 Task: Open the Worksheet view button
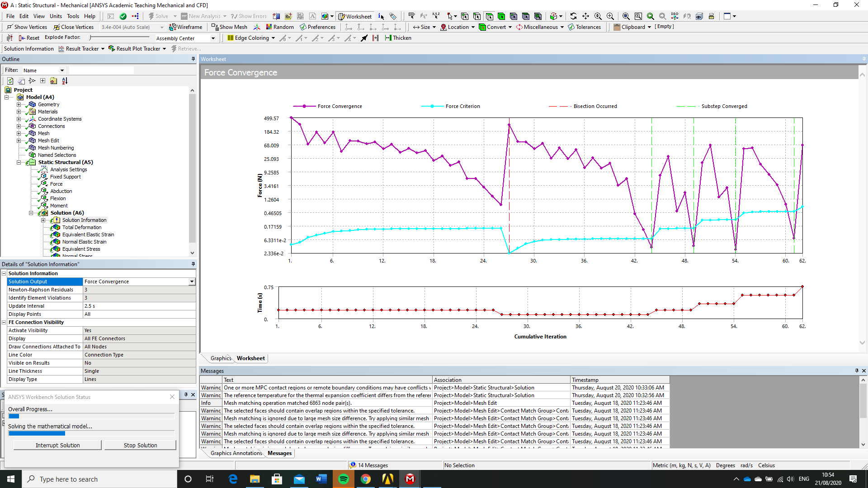point(355,16)
